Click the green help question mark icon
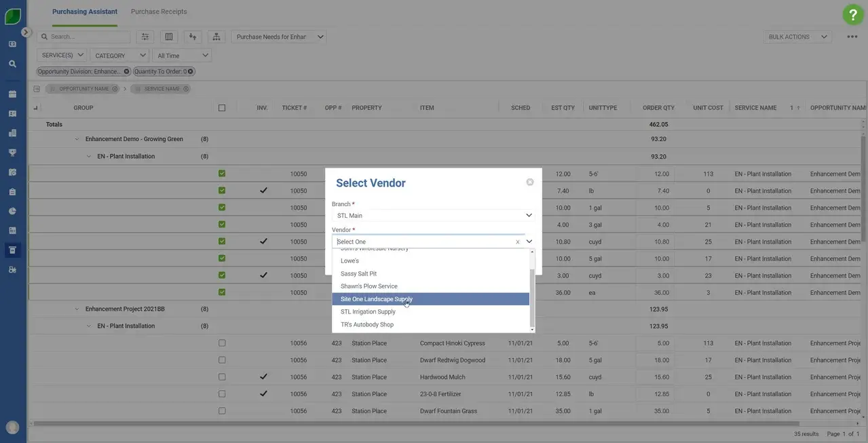This screenshot has height=443, width=868. [853, 14]
